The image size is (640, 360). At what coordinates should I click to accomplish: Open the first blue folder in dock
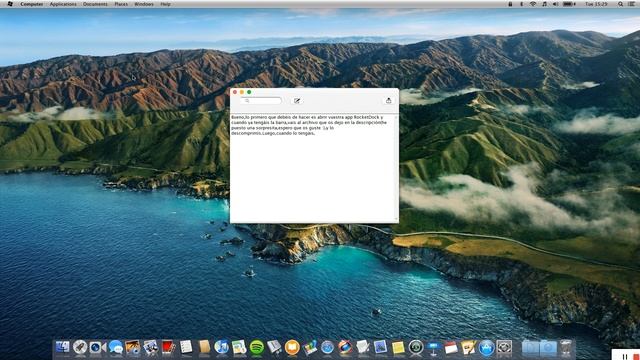(x=530, y=347)
